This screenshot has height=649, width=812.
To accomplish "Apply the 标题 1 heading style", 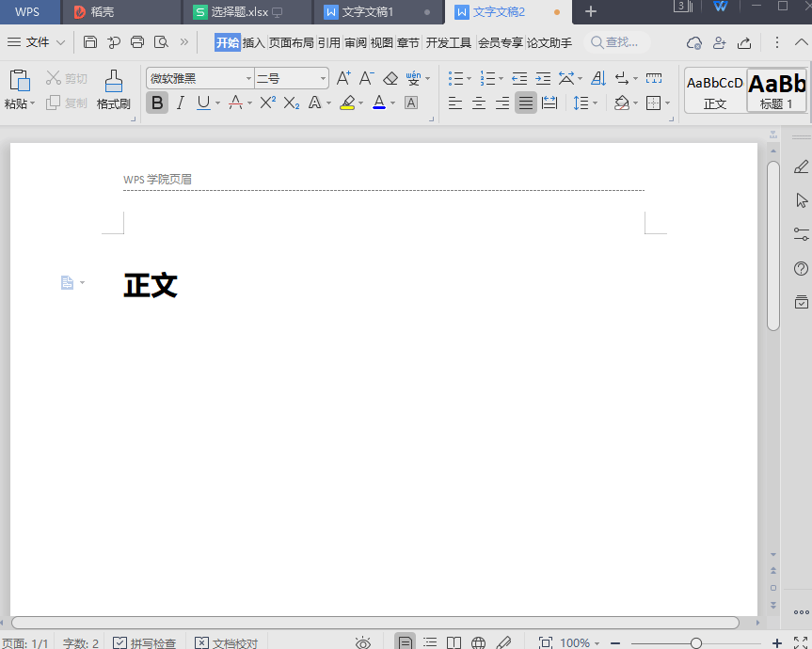I will click(776, 90).
